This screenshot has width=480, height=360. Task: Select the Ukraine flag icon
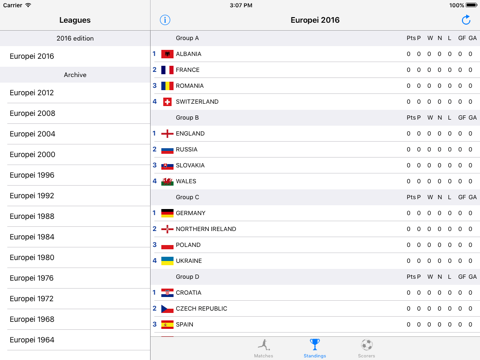(167, 261)
